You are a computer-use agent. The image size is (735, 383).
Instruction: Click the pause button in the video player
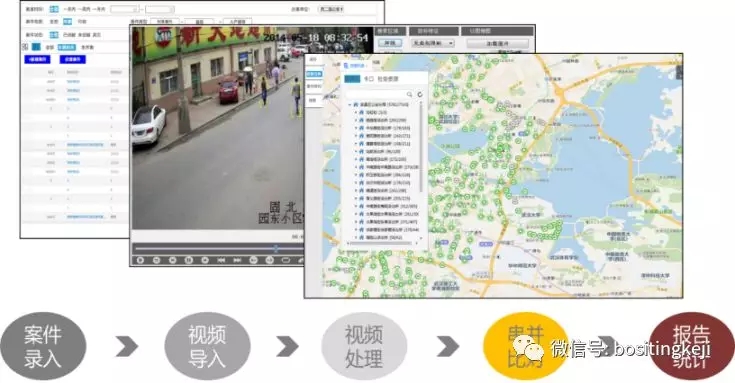point(188,260)
